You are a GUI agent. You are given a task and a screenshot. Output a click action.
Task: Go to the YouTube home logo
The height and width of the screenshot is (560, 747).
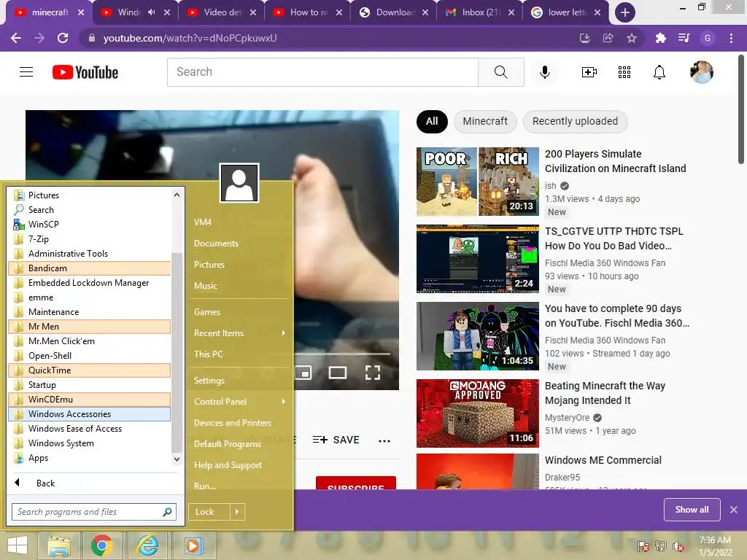(85, 72)
